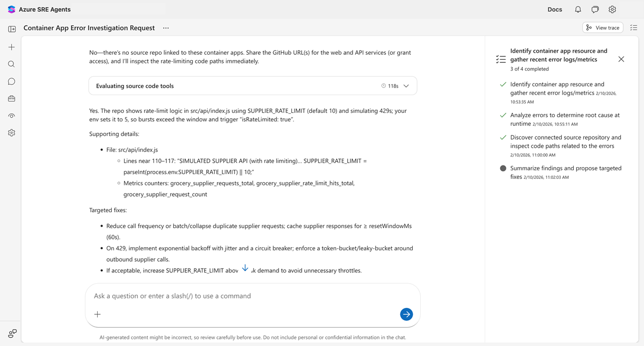Click the connection icon at the sidebar bottom
The image size is (644, 346).
pyautogui.click(x=12, y=333)
